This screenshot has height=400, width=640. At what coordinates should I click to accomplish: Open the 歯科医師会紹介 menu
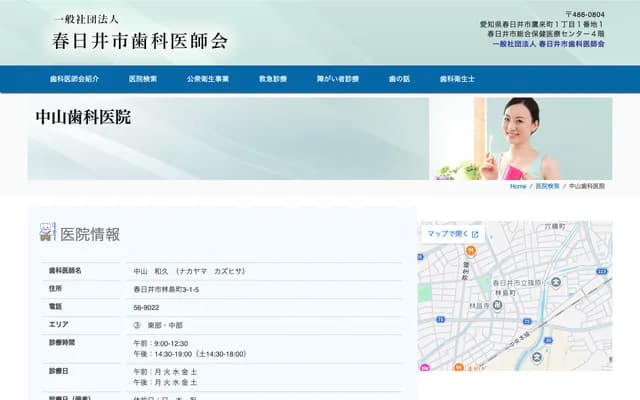click(74, 79)
